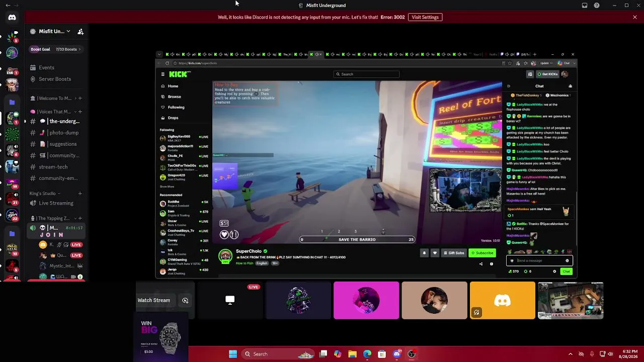Collapse the King's Studio category
The image size is (644, 362).
[45, 194]
